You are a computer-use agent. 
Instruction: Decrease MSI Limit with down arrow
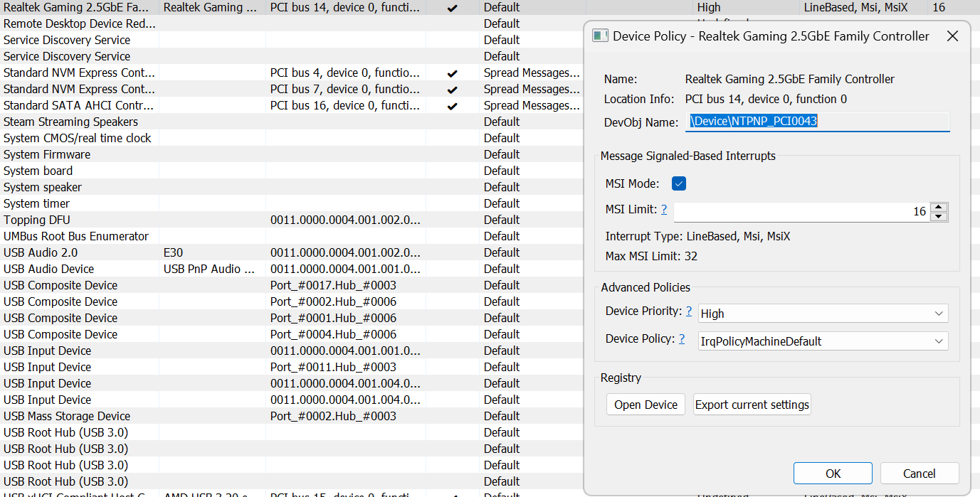click(939, 216)
